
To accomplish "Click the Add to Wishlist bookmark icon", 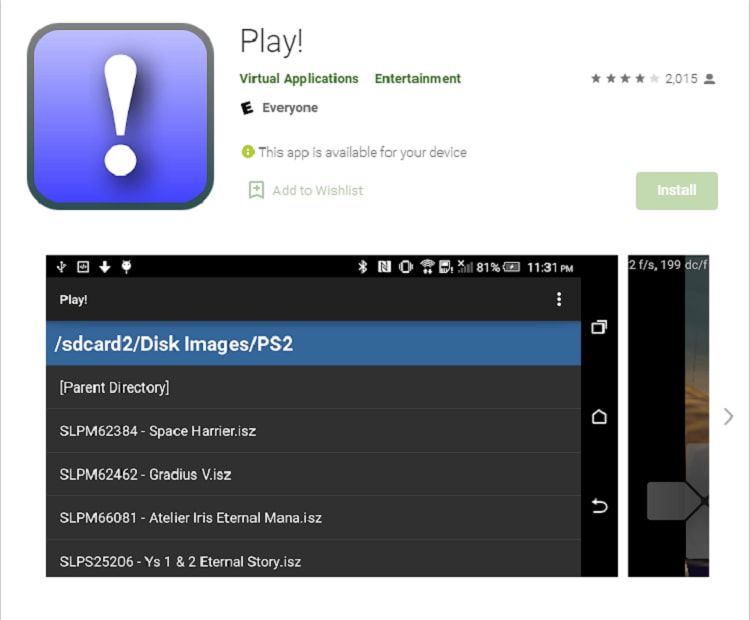I will (256, 190).
